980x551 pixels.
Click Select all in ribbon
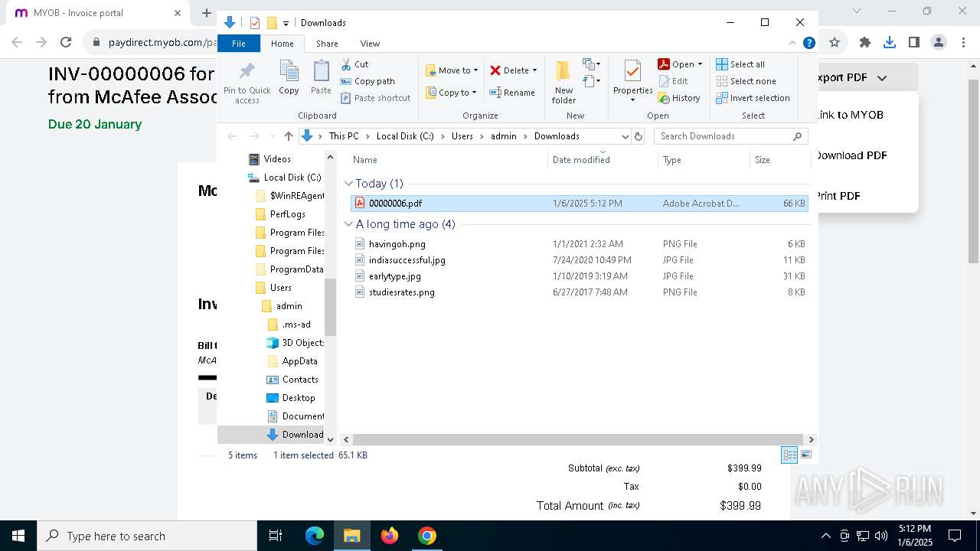(x=740, y=64)
